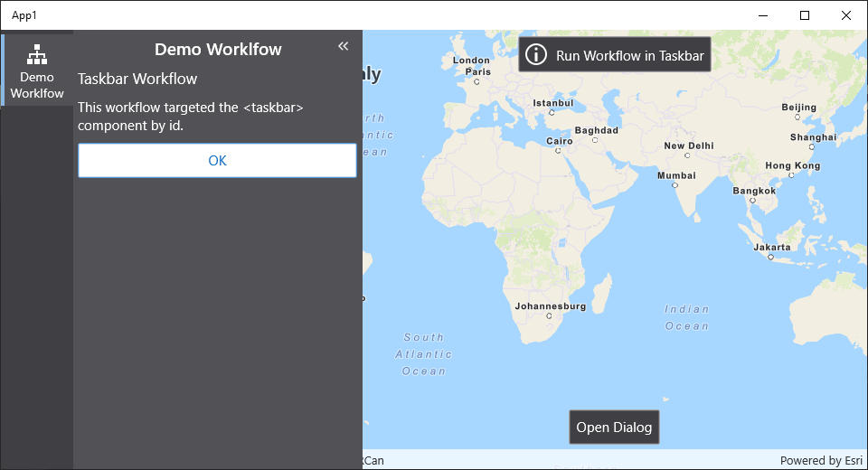Maximize the App1 window

[805, 15]
